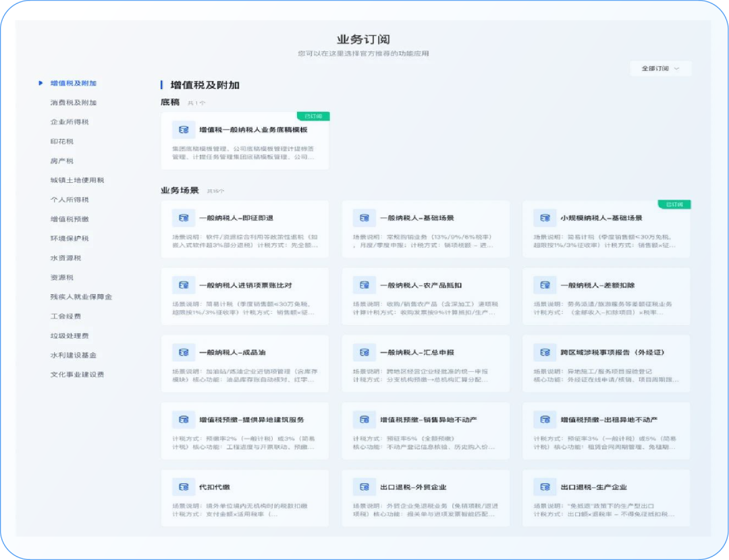This screenshot has width=729, height=560.
Task: Go to 城镇土地使用税 category
Action: coord(77,180)
